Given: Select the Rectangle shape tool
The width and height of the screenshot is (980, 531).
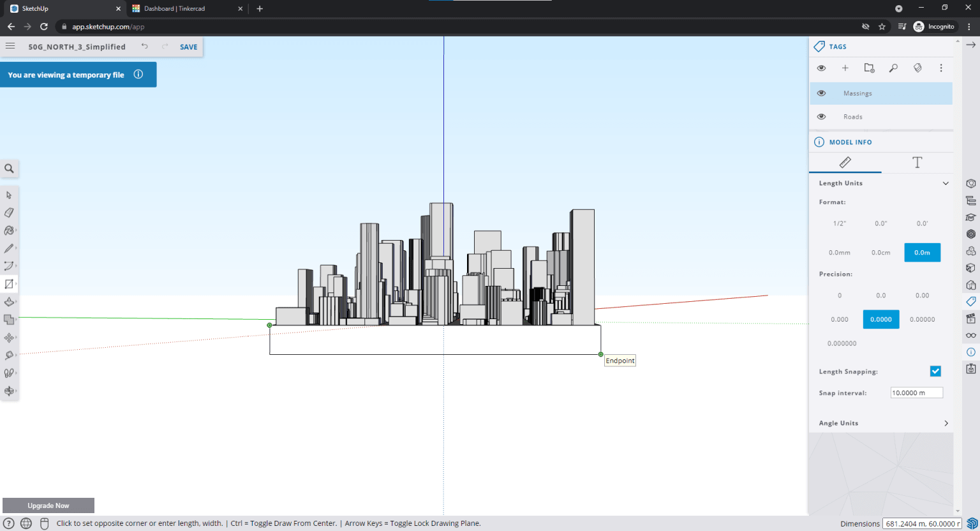Looking at the screenshot, I should click(x=9, y=284).
